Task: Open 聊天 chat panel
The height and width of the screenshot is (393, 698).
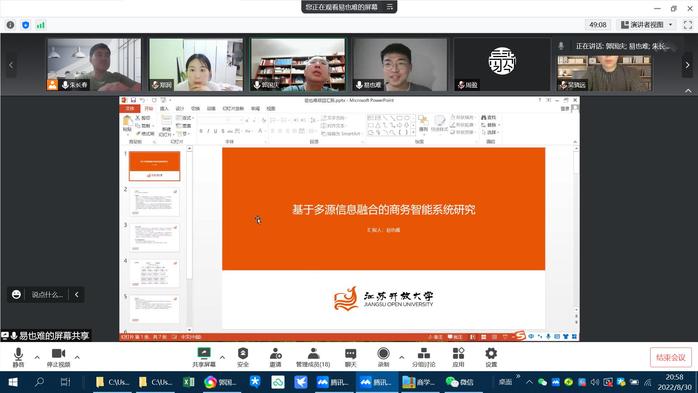Action: 351,357
